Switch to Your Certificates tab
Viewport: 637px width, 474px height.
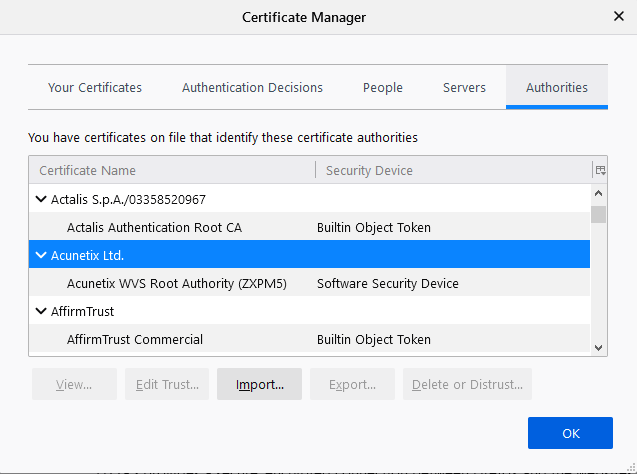coord(95,88)
